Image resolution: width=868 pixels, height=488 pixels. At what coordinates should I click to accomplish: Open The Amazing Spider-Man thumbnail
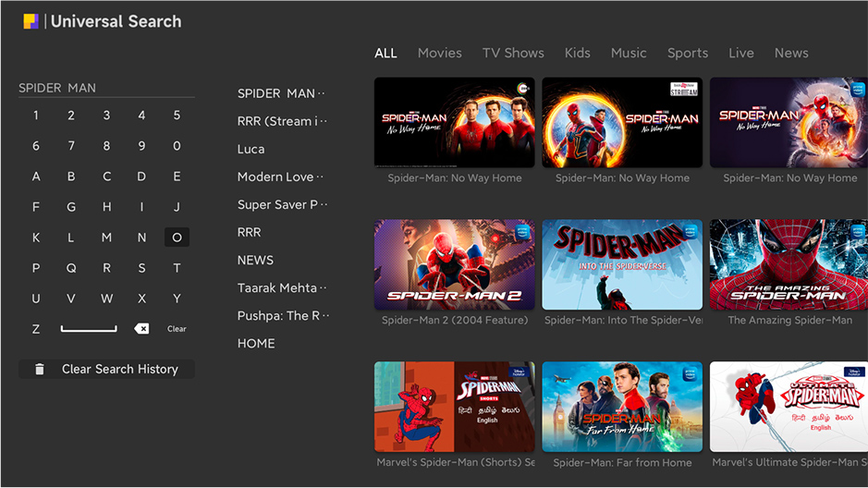789,265
